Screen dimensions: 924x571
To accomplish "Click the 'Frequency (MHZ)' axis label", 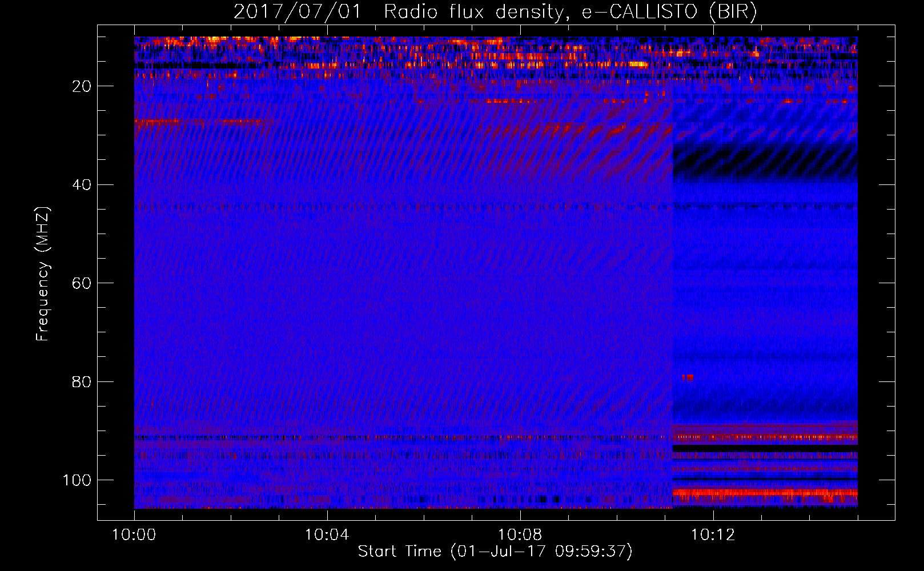I will click(43, 274).
